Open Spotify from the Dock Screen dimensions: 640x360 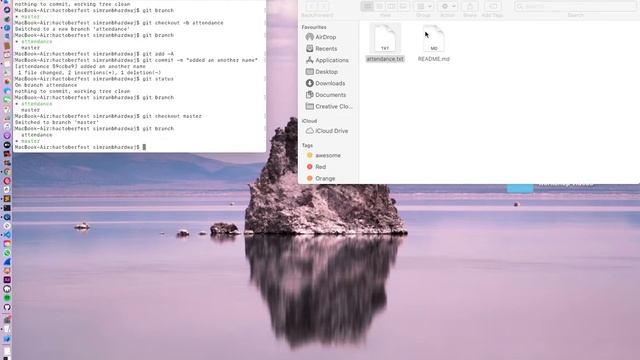(7, 298)
